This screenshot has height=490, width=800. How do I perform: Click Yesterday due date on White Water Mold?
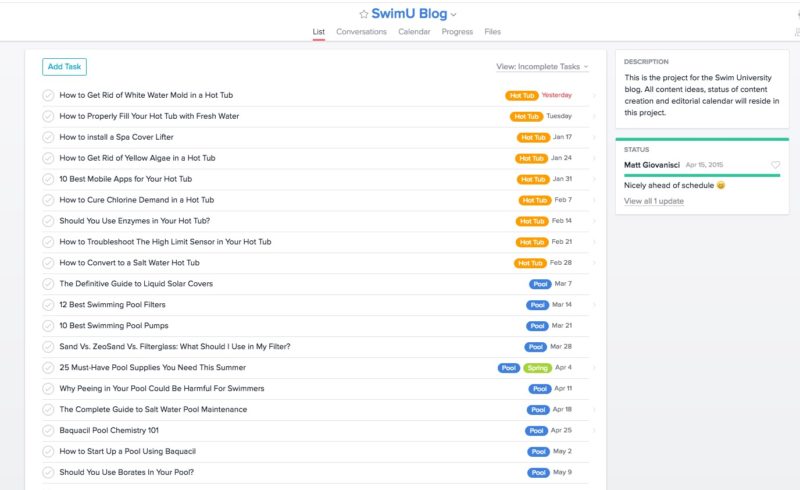pos(557,95)
